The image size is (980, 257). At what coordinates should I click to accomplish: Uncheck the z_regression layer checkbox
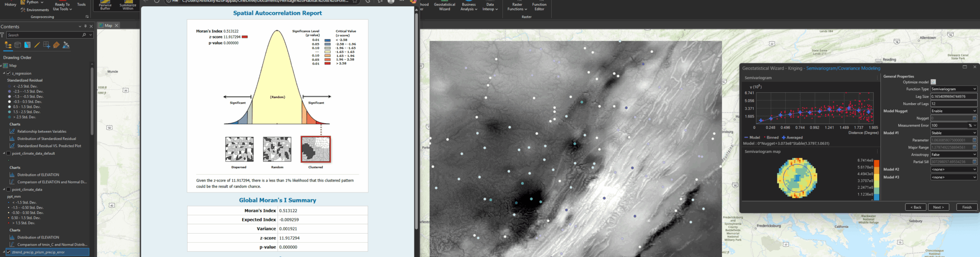(x=9, y=74)
